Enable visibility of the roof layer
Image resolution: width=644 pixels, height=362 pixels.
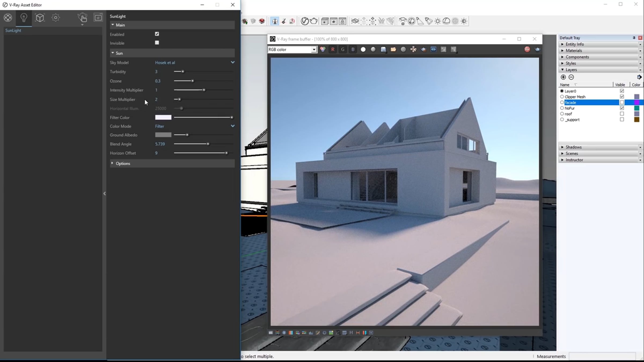coord(622,114)
